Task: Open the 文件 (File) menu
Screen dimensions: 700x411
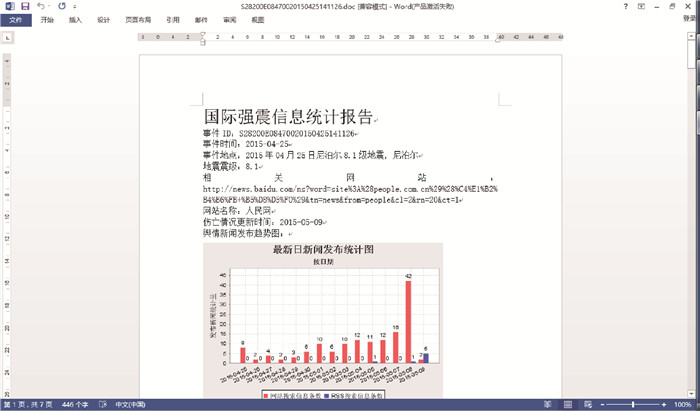Action: point(16,19)
